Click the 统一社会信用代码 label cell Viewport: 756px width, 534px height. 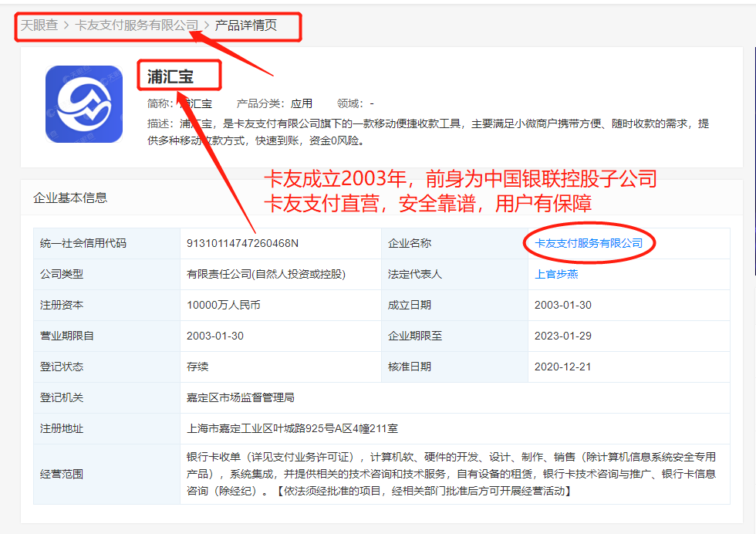(83, 243)
